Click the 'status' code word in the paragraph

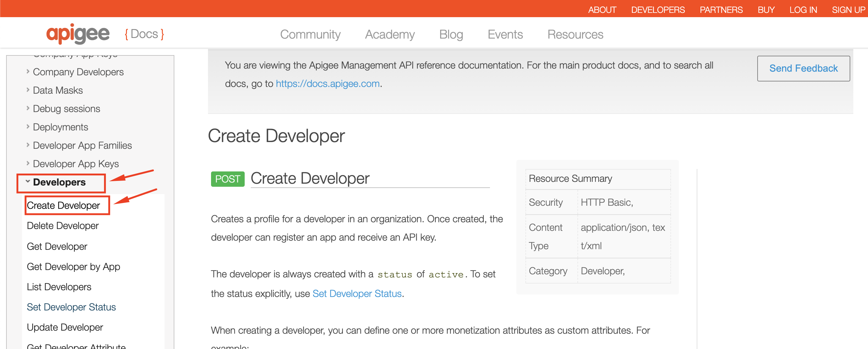point(395,275)
